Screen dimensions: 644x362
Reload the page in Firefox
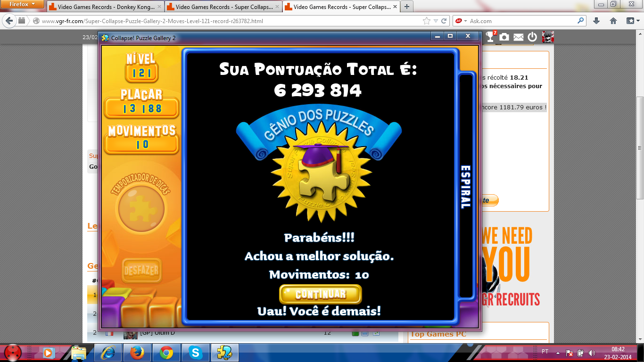444,21
